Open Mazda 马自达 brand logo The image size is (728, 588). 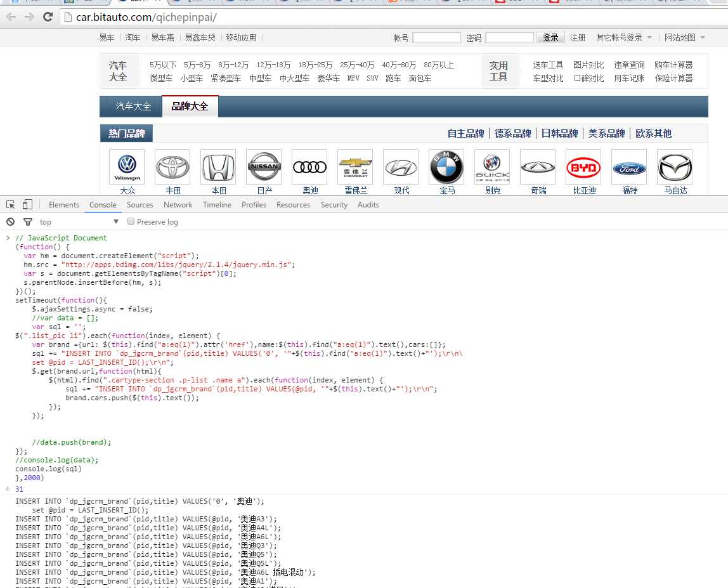point(675,167)
